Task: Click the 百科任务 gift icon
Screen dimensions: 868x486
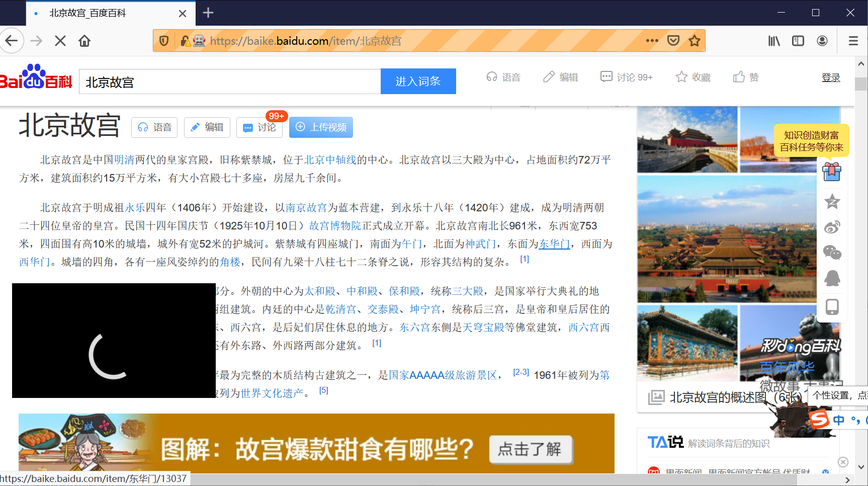Action: [x=832, y=172]
